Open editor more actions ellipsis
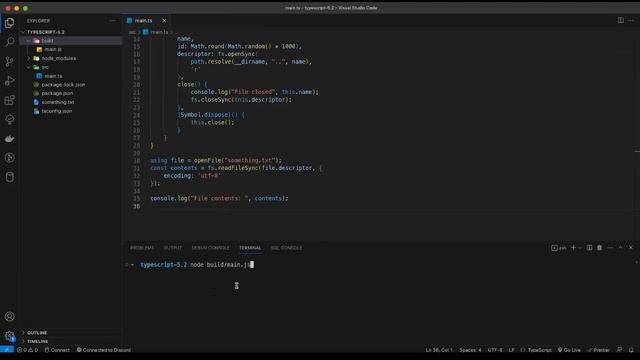The image size is (640, 360). (631, 20)
